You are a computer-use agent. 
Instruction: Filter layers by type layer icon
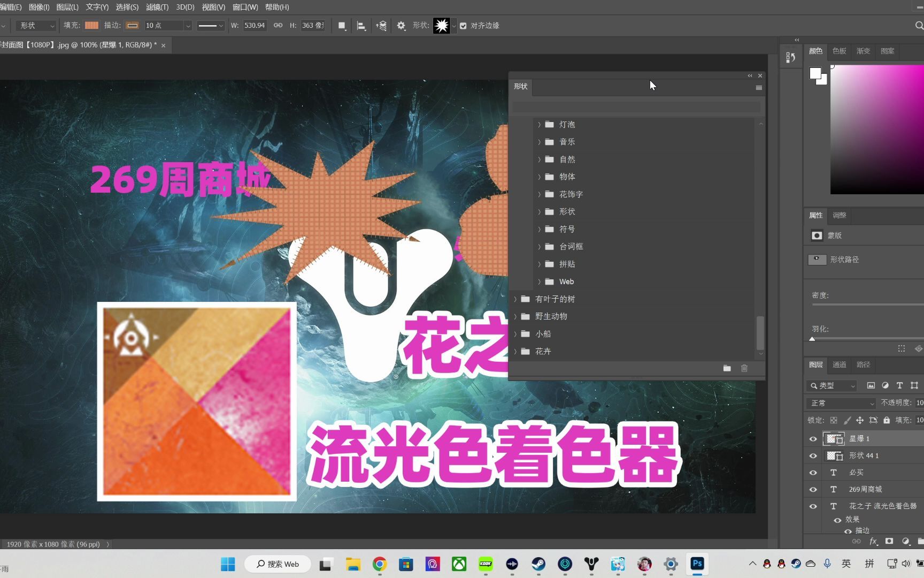(x=900, y=385)
